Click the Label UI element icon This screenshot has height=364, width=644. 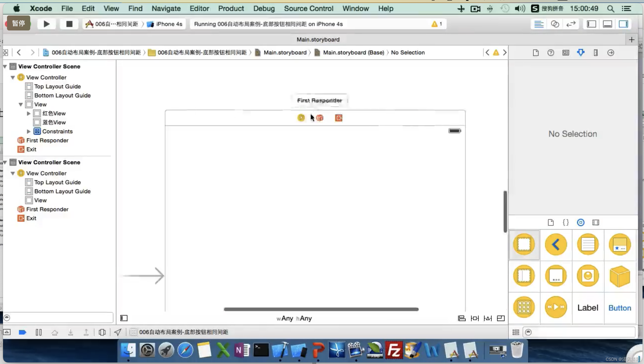pos(588,307)
